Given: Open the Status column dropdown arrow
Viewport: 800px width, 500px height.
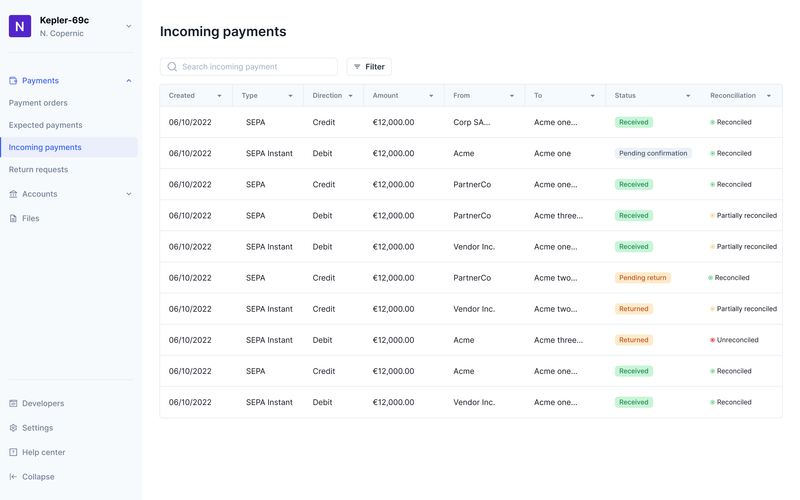Looking at the screenshot, I should [x=688, y=96].
